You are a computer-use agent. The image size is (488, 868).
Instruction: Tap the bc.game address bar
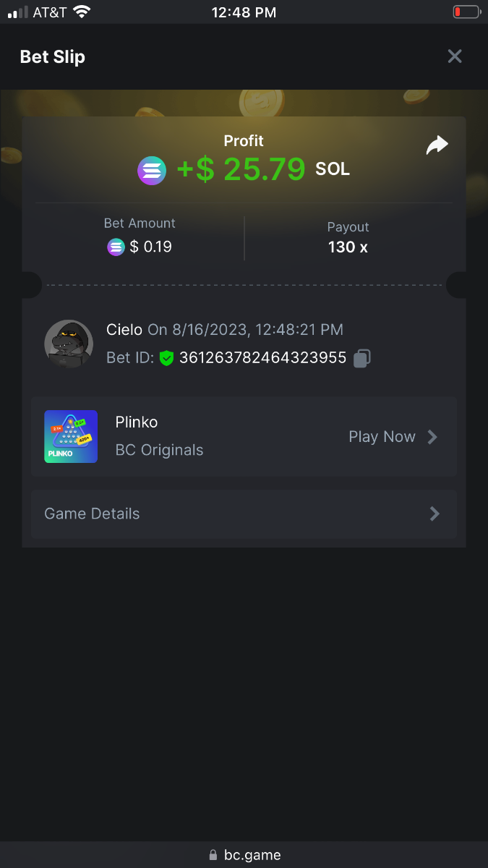coord(244,854)
